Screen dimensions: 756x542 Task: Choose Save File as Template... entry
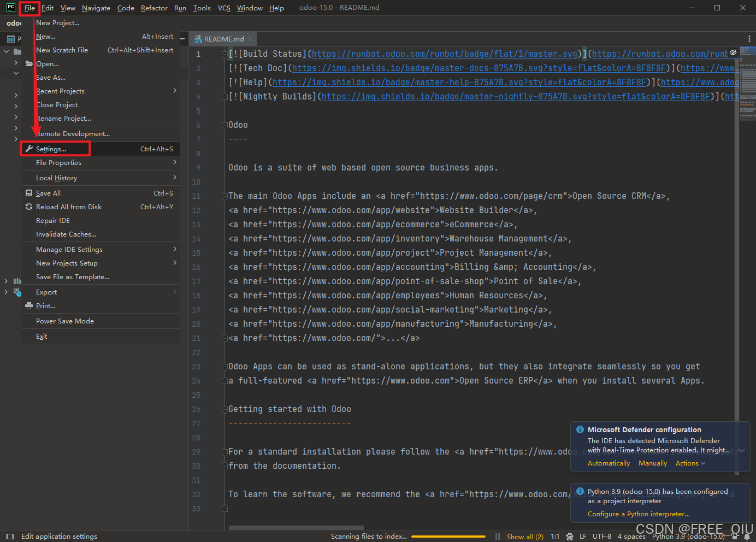coord(101,277)
